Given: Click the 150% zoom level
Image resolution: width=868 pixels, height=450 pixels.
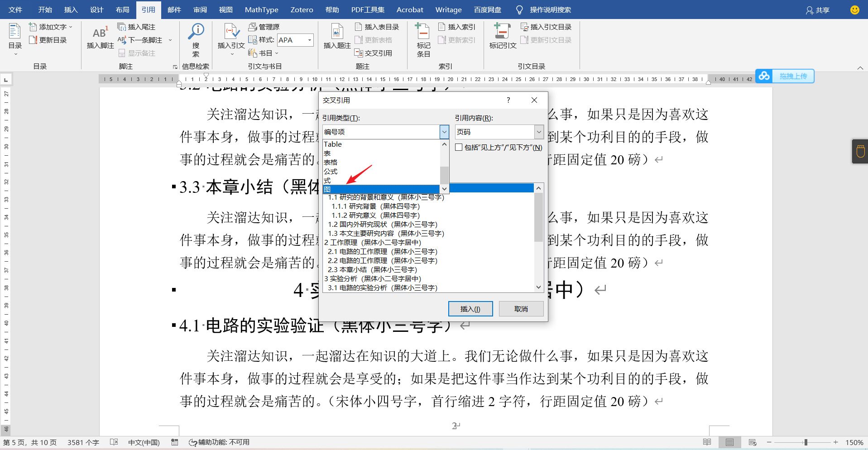Looking at the screenshot, I should point(854,442).
